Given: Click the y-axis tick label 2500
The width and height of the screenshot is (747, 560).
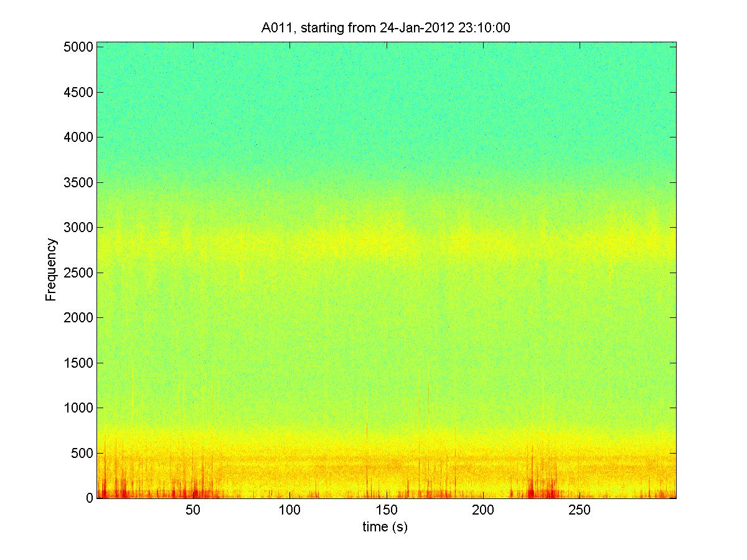Looking at the screenshot, I should click(78, 273).
